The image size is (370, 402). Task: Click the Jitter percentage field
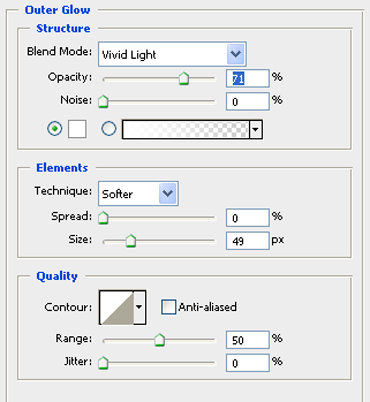point(247,363)
